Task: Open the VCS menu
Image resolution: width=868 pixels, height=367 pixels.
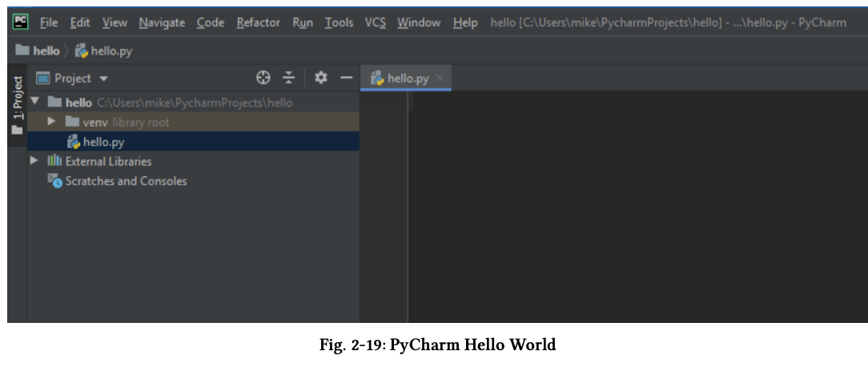Action: (x=376, y=22)
